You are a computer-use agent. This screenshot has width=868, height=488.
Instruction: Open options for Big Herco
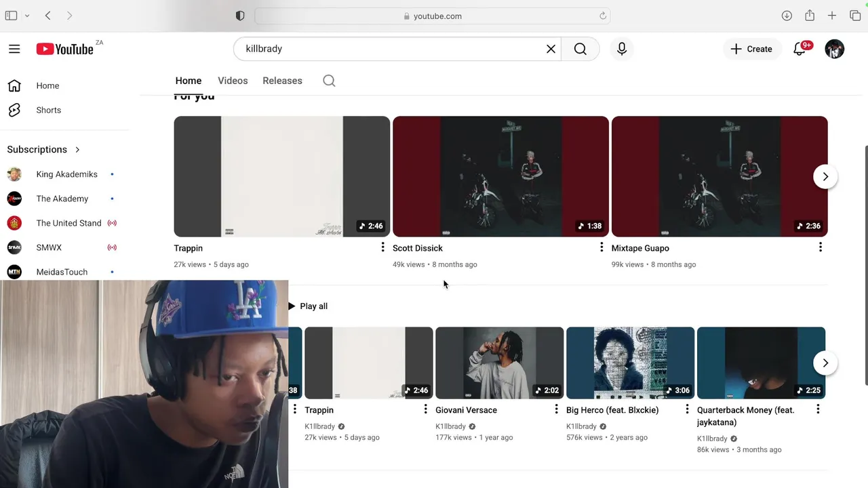coord(687,409)
